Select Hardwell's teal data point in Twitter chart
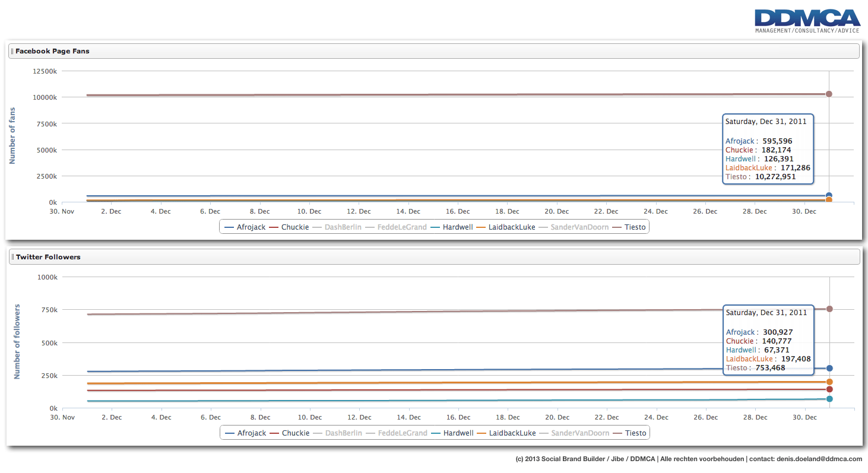Screen dimensions: 868x473 829,399
